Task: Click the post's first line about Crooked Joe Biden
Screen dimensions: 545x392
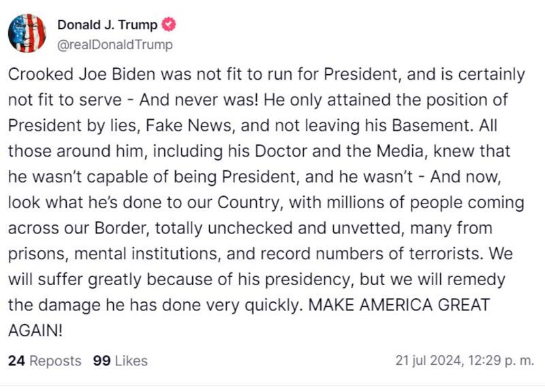Action: [266, 75]
